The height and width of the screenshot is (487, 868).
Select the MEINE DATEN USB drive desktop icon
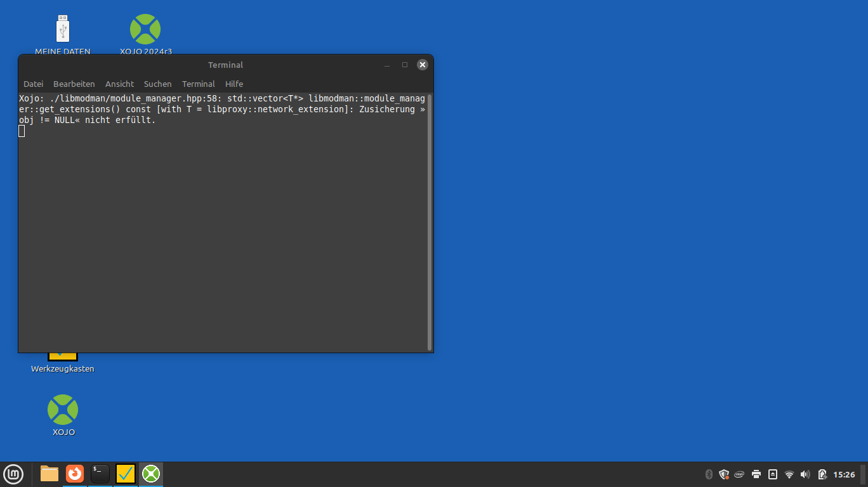(x=62, y=30)
